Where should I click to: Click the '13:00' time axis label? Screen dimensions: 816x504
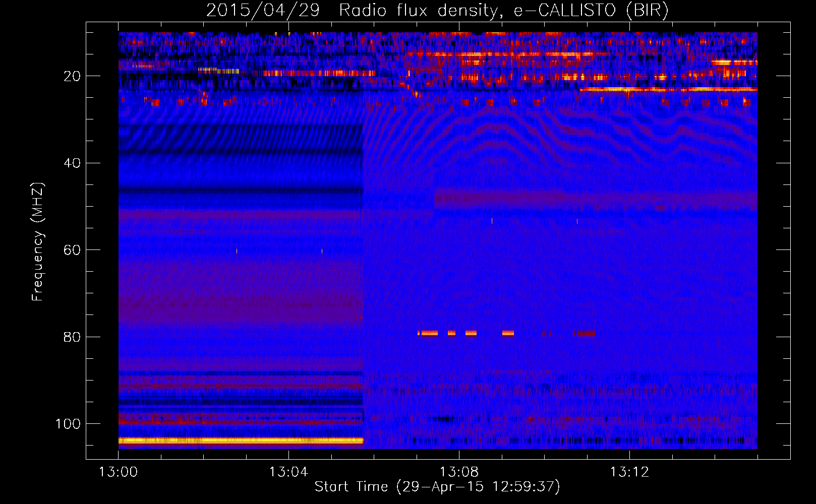118,472
